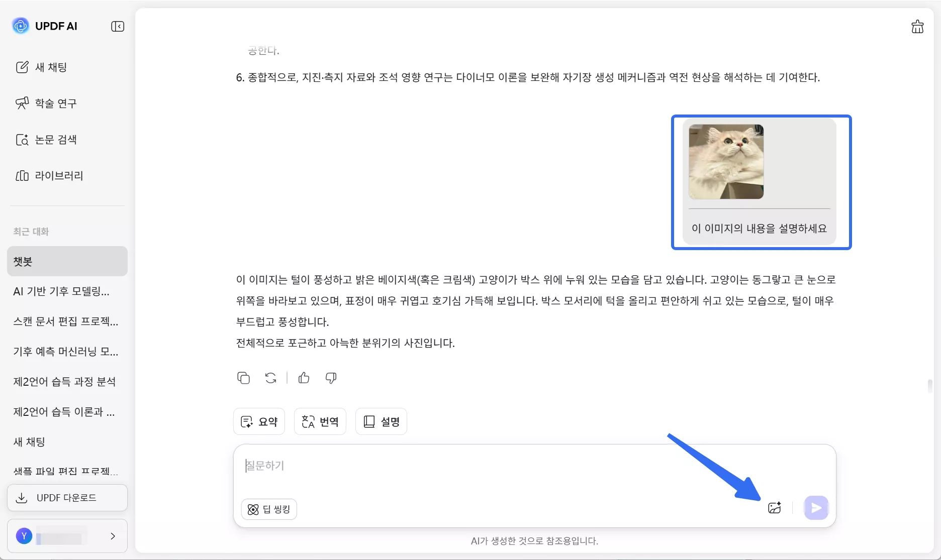Viewport: 941px width, 560px height.
Task: Collapse the sidebar panel
Action: point(117,26)
